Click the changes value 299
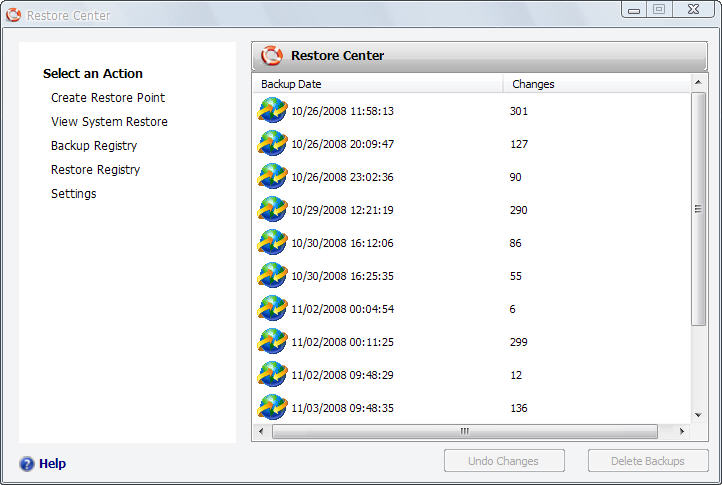 click(x=518, y=342)
